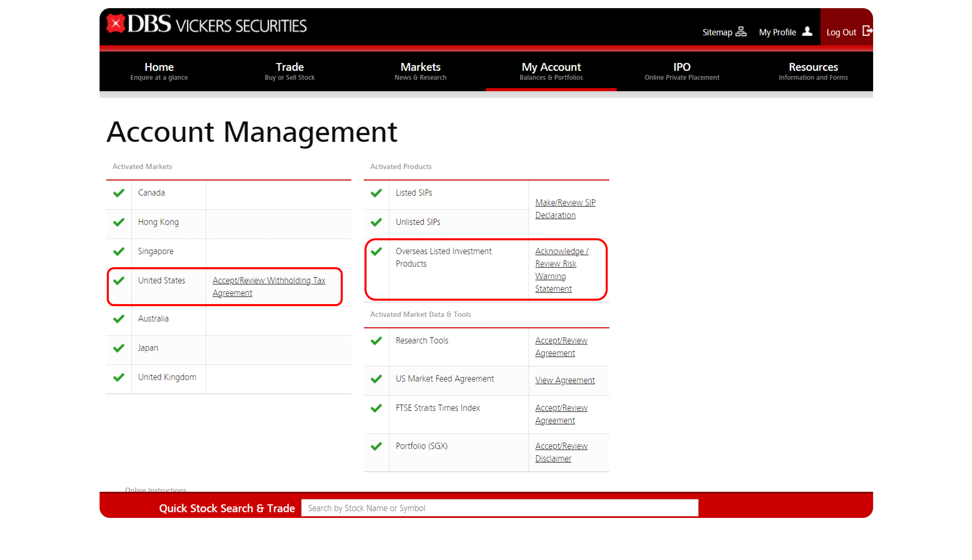The height and width of the screenshot is (560, 972).
Task: Open the Resources tab
Action: point(813,71)
